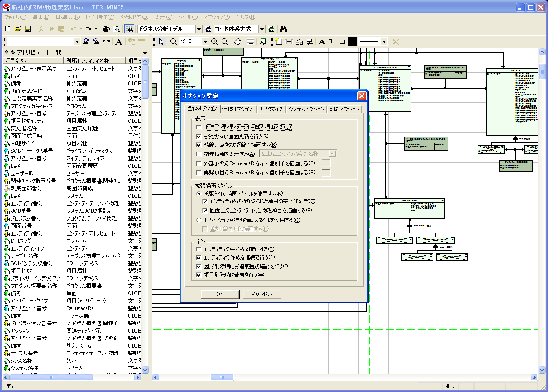Open the redo history dropdown arrow

tap(95, 29)
